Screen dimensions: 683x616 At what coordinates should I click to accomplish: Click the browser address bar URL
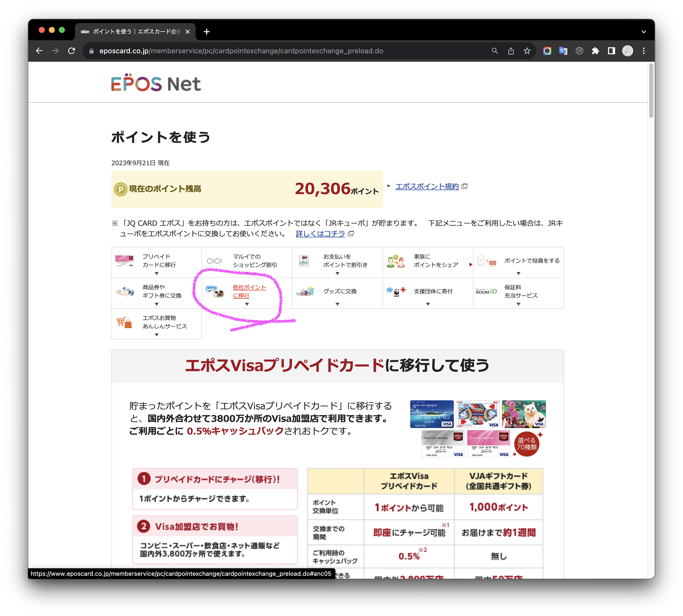coord(241,51)
